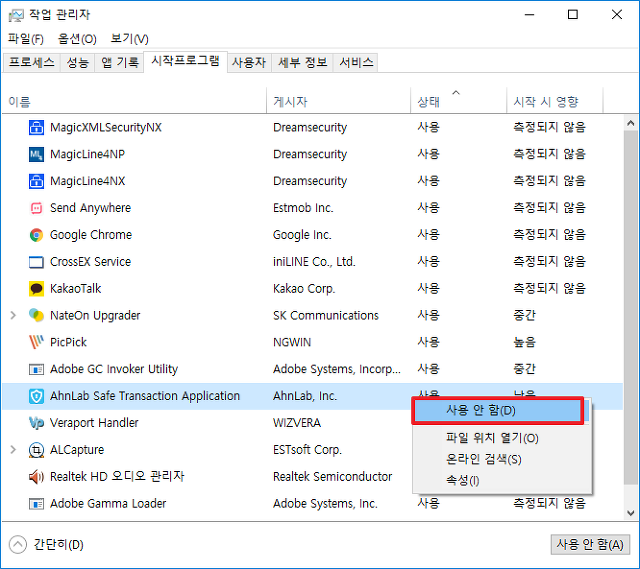Click the Adobe GC Invoker Utility icon

[36, 369]
